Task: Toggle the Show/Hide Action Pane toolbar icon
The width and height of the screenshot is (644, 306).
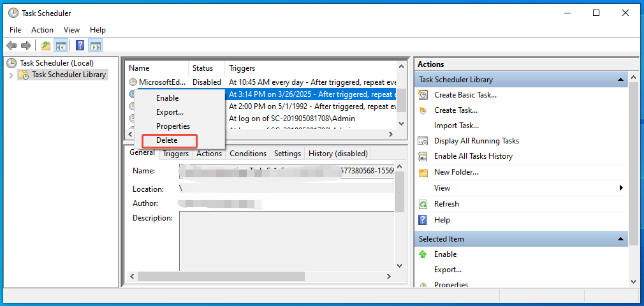Action: [x=95, y=46]
